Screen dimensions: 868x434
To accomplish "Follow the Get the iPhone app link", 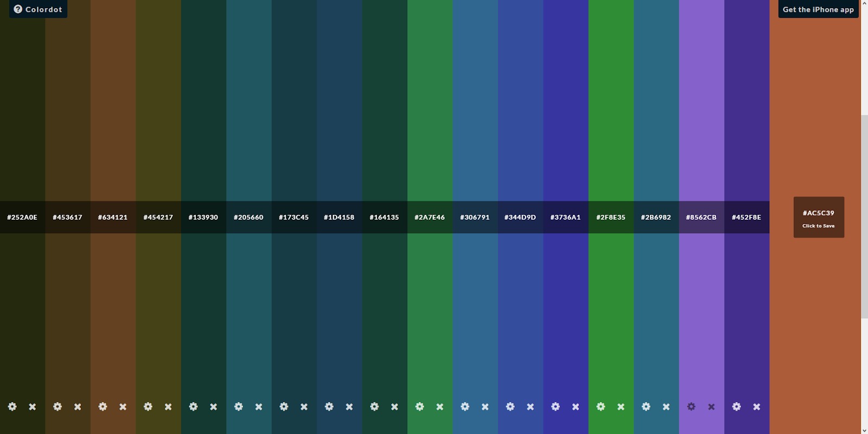I will click(x=818, y=9).
